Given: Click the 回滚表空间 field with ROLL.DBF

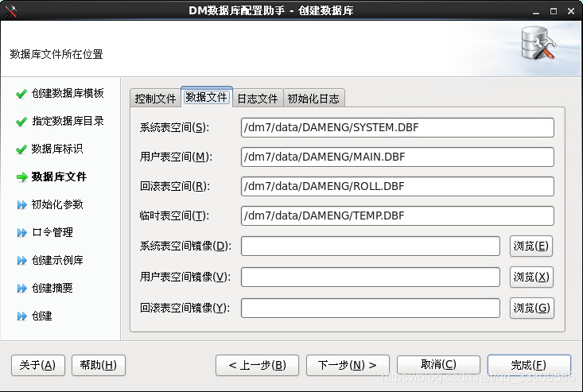Looking at the screenshot, I should pos(398,187).
